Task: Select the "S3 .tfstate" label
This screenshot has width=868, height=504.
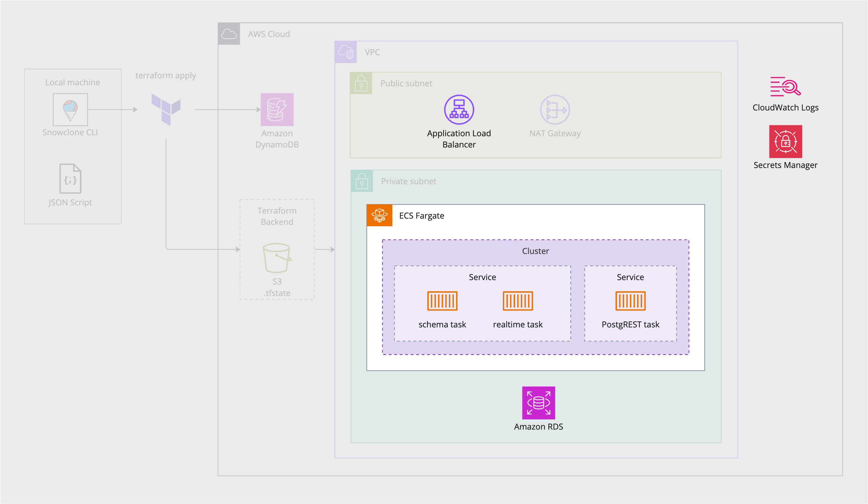Action: coord(277,287)
